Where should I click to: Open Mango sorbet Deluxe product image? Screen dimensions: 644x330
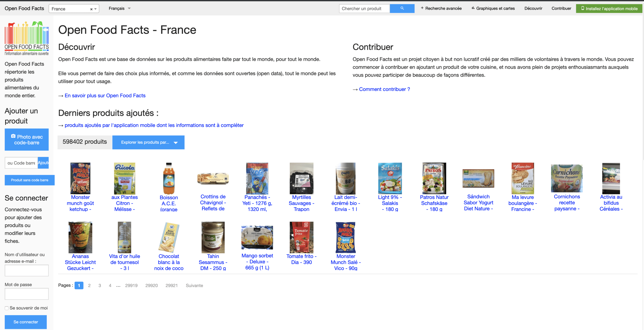[x=257, y=238]
